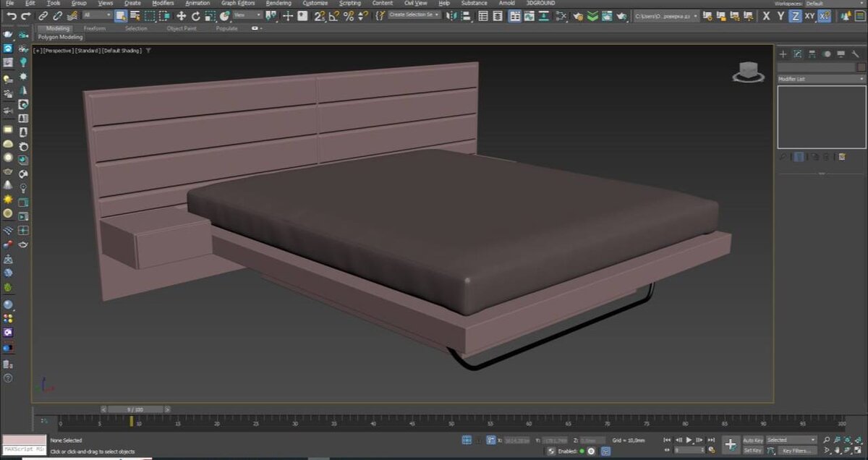Open the Render Setup teapot icon
This screenshot has width=868, height=460.
(577, 15)
